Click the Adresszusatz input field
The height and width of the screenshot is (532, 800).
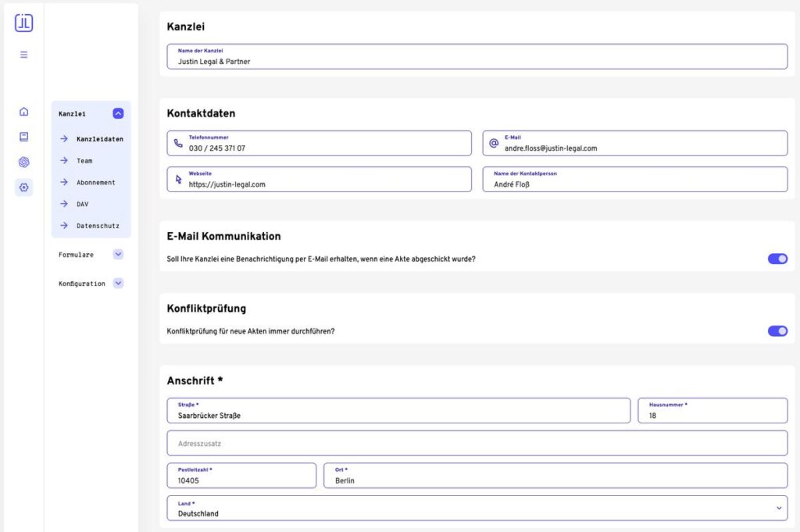pyautogui.click(x=477, y=444)
